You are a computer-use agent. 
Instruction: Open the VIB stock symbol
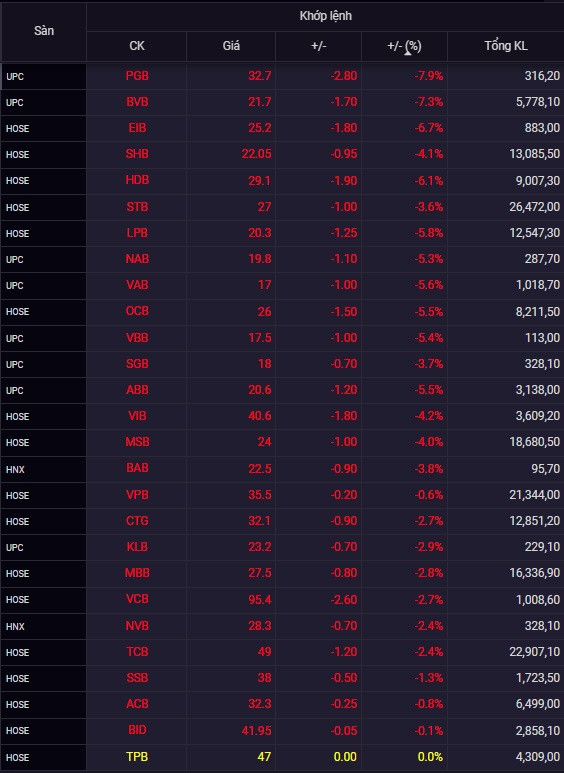coord(137,416)
